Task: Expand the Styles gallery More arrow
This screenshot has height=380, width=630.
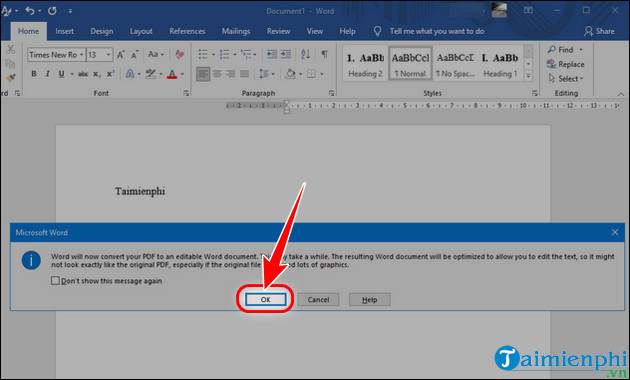Action: click(x=528, y=76)
